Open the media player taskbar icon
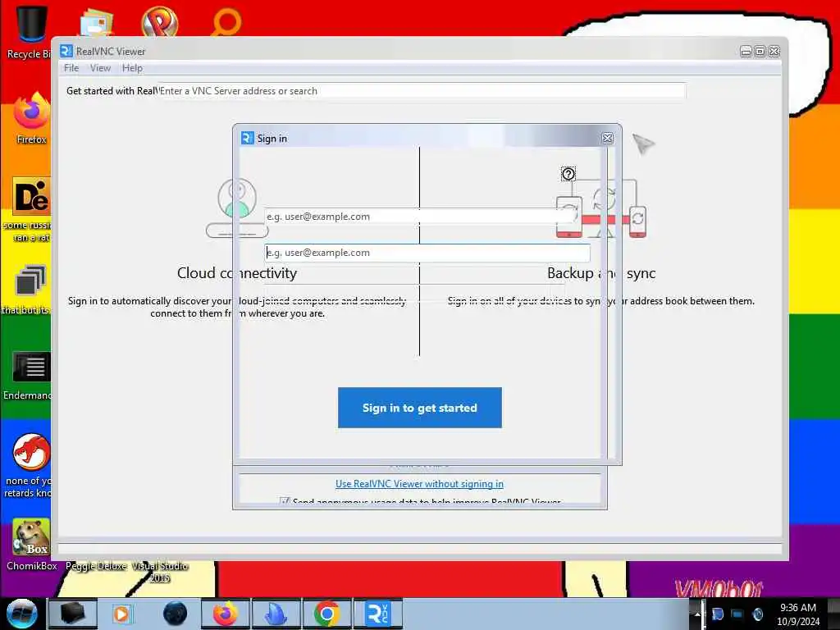Viewport: 840px width, 630px height. [x=121, y=614]
